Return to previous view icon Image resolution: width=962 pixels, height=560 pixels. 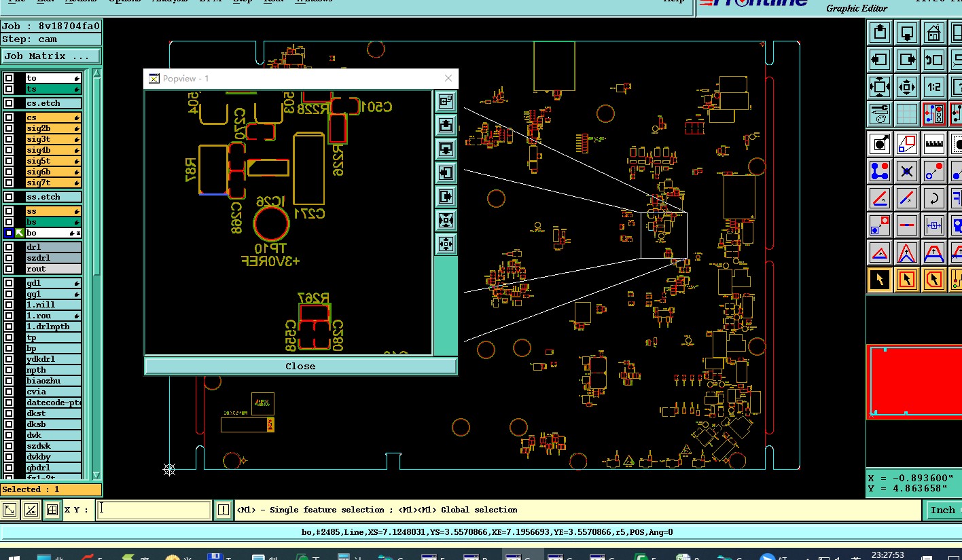(x=934, y=59)
